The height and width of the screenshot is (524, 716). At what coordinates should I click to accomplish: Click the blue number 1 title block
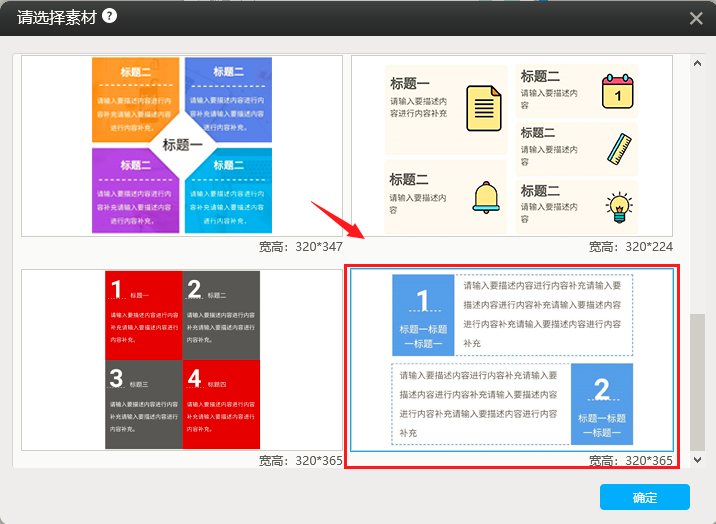coord(422,315)
